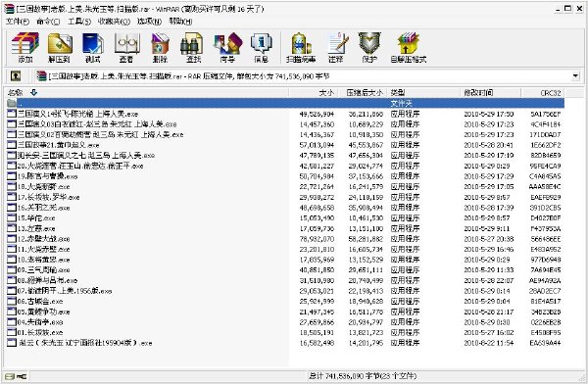Click the file icon of 09.三气周瑜.exe
Screen dimensions: 588x384
tap(12, 269)
